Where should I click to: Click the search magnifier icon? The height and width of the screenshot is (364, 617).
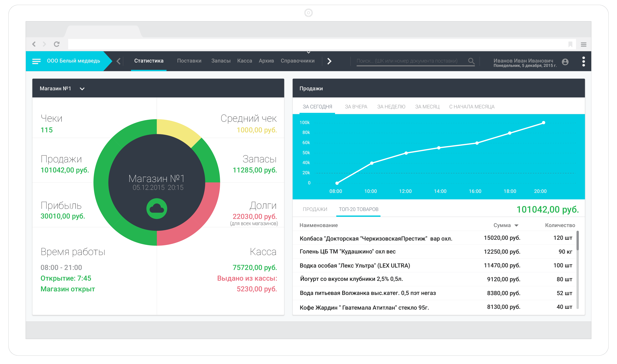471,61
